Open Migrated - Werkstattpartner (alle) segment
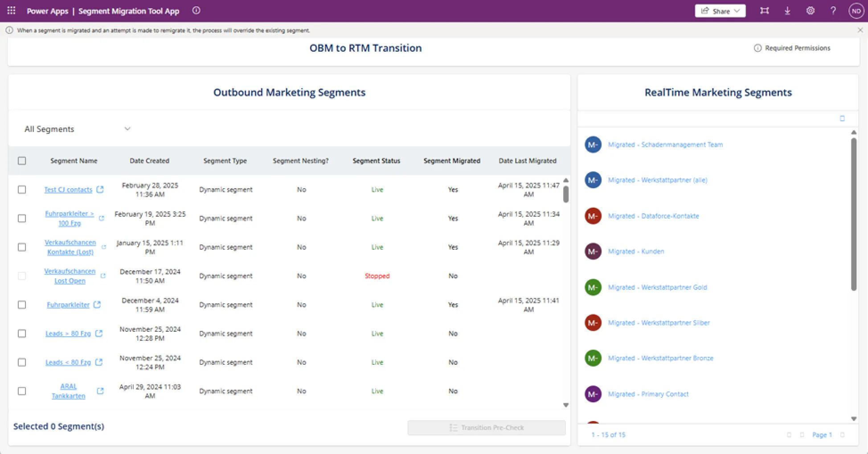Image resolution: width=868 pixels, height=454 pixels. (658, 180)
